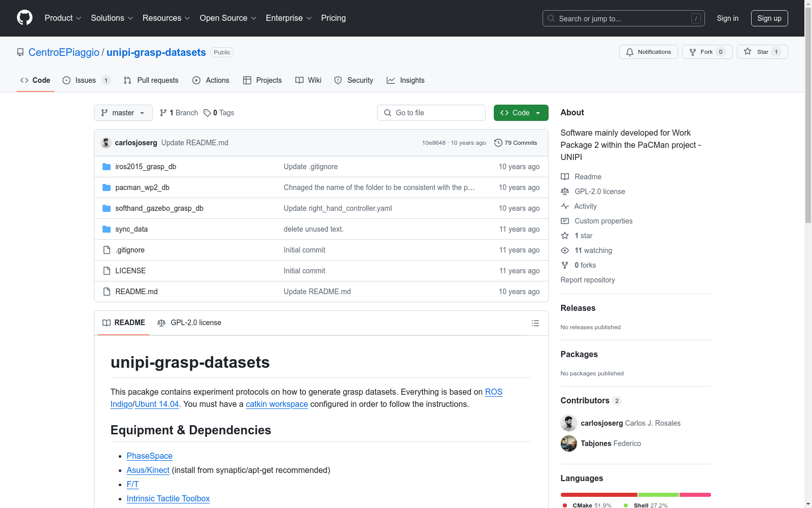Open the Custom properties link

603,221
